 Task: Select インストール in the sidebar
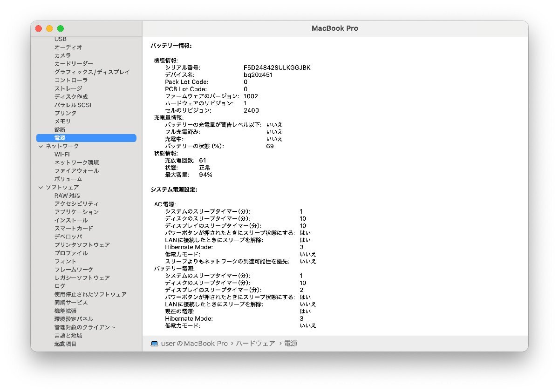pyautogui.click(x=71, y=220)
